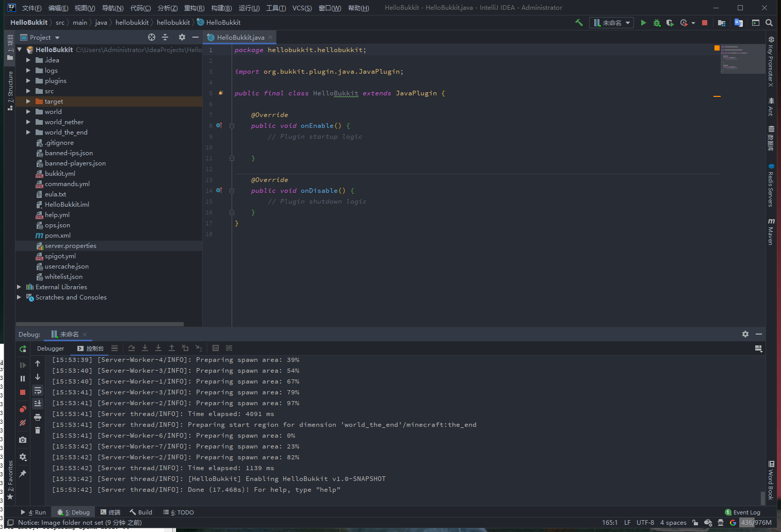Open Project Structure from the toolbar
This screenshot has width=781, height=532.
tap(722, 23)
